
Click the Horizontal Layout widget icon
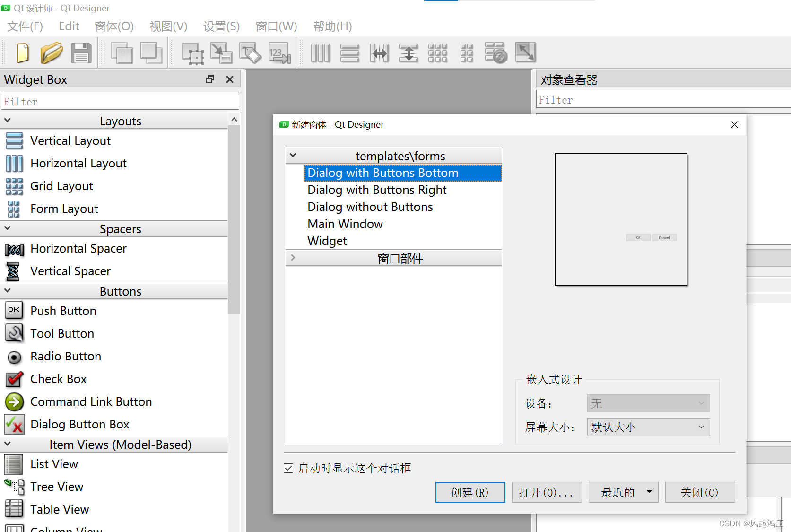click(14, 163)
